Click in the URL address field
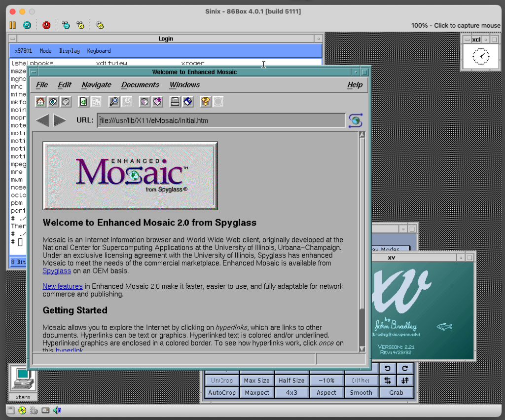Viewport: 505px width, 420px height. [x=220, y=120]
